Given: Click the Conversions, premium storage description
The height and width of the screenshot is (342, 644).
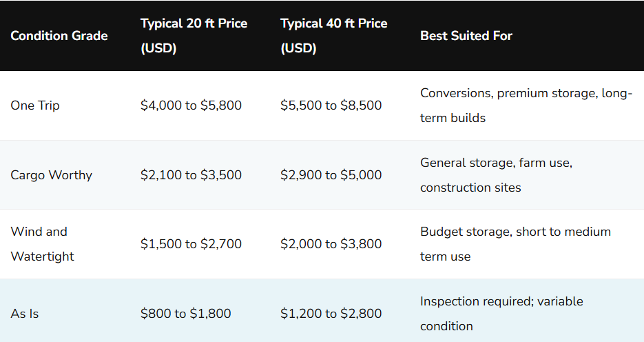Looking at the screenshot, I should (526, 105).
